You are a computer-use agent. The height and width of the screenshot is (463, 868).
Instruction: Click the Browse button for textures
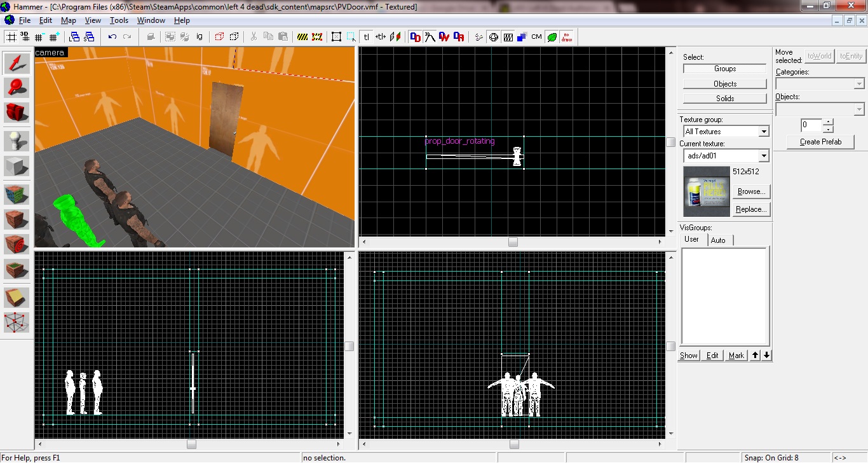(x=750, y=191)
